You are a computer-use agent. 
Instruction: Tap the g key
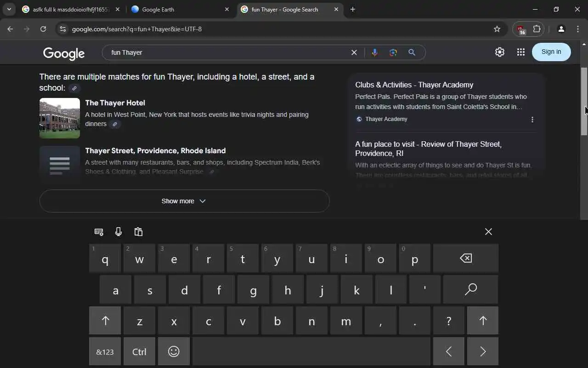(253, 290)
